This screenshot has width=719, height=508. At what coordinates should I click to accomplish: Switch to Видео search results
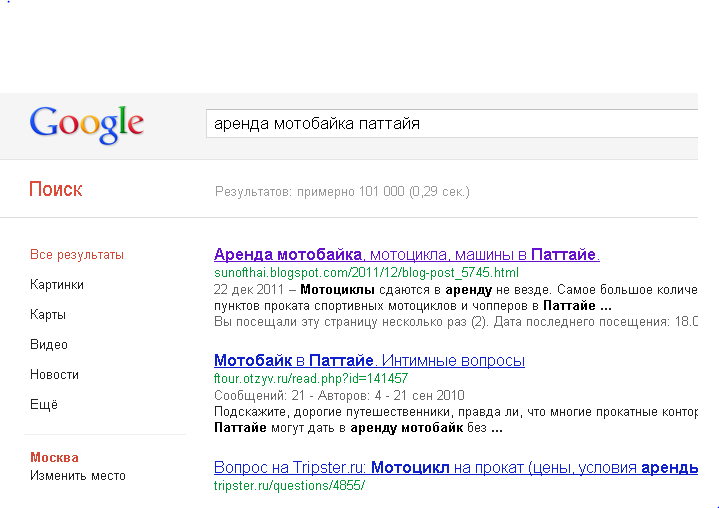click(x=49, y=345)
